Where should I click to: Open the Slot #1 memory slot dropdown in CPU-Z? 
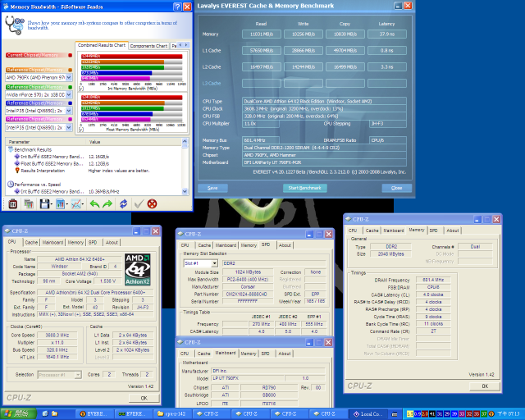pyautogui.click(x=214, y=263)
